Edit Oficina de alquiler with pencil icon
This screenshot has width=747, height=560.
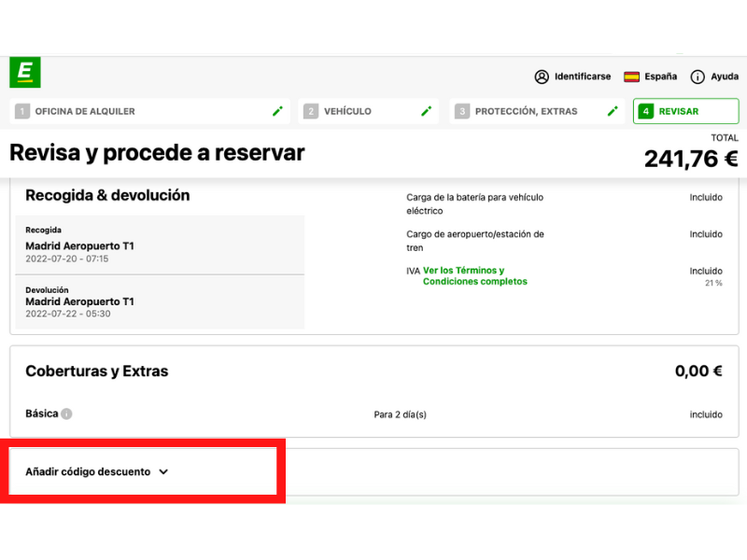(277, 111)
